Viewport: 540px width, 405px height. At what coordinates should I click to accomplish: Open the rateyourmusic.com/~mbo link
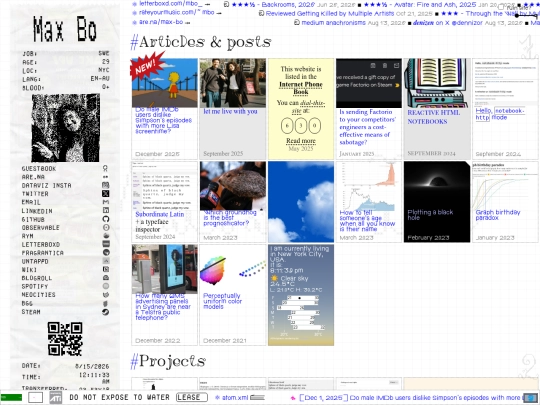[176, 12]
